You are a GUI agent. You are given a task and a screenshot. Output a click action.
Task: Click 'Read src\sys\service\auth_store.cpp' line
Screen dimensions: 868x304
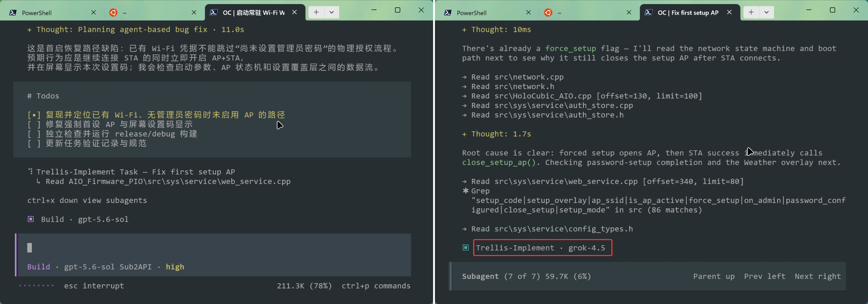[548, 105]
